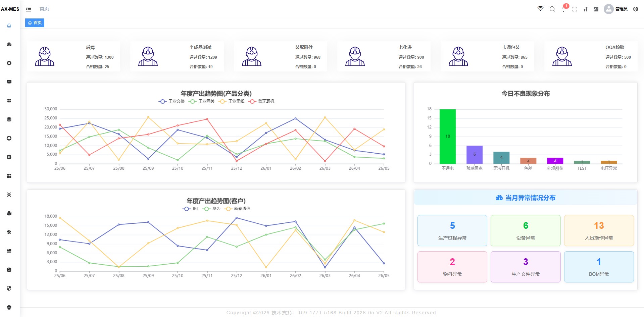The width and height of the screenshot is (644, 317).
Task: Toggle fullscreen mode icon
Action: click(575, 9)
